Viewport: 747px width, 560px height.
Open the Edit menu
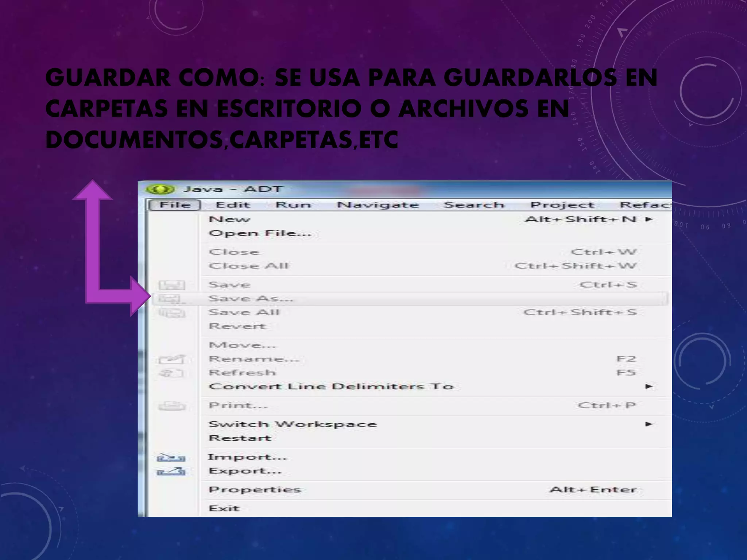coord(233,205)
